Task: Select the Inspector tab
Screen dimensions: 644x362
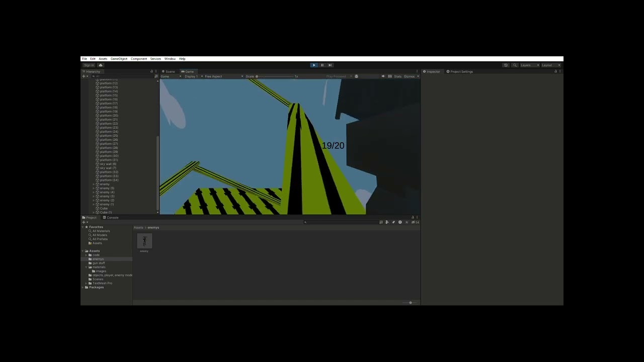Action: [431, 71]
